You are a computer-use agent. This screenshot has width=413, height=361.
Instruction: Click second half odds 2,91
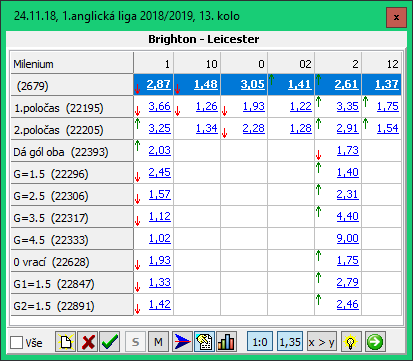tap(348, 128)
